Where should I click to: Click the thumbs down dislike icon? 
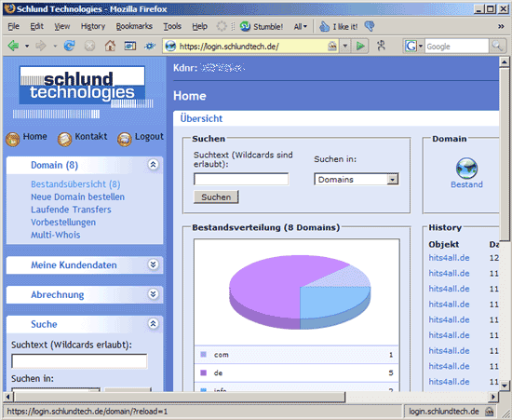click(x=370, y=26)
